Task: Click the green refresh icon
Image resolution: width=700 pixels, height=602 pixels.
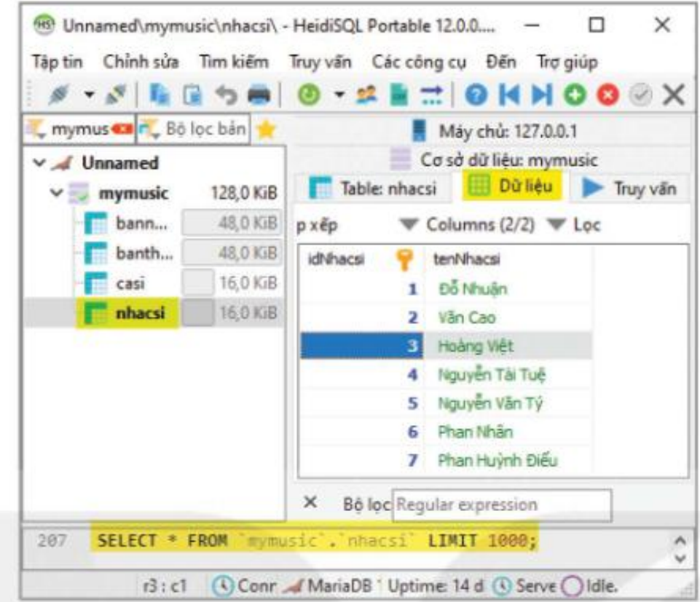Action: tap(309, 95)
